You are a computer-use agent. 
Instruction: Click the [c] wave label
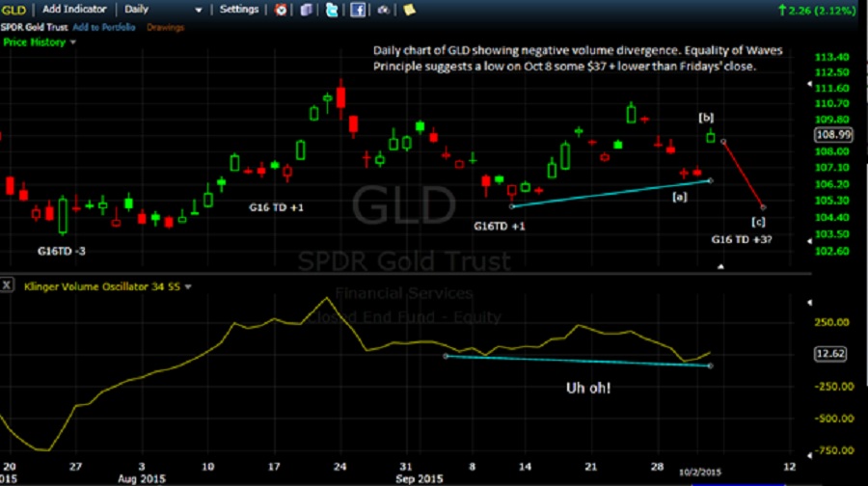click(758, 222)
